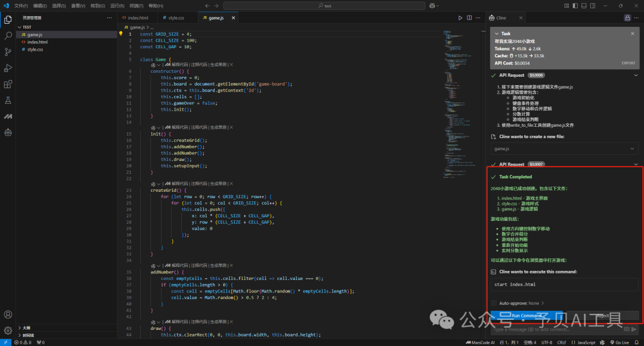The height and width of the screenshot is (346, 644).
Task: Expand the game.js file preview dropdown
Action: coord(632,149)
